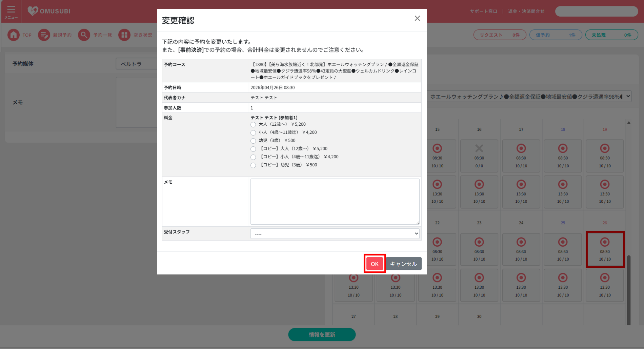Select the 13:30 slot on day 23
644x349 pixels.
point(479,285)
